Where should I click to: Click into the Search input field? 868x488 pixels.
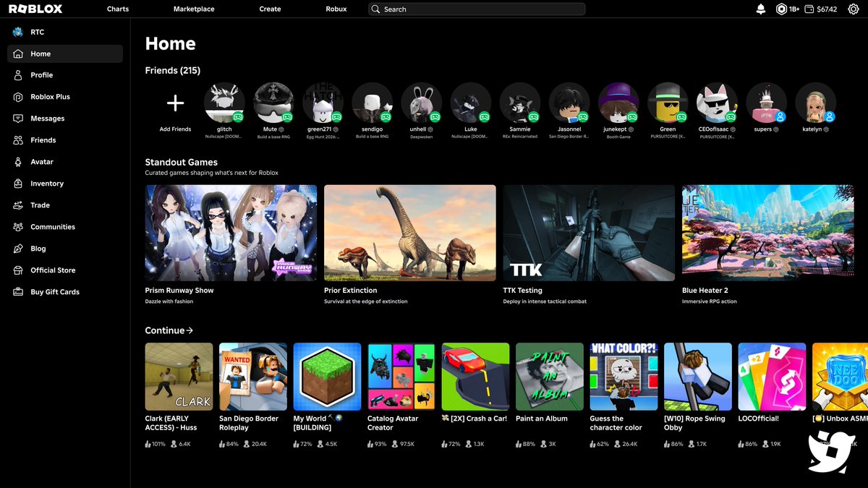[x=477, y=9]
